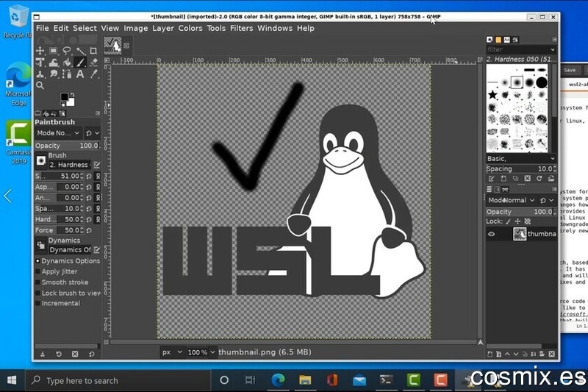Open the tool options tab menu button

point(98,113)
